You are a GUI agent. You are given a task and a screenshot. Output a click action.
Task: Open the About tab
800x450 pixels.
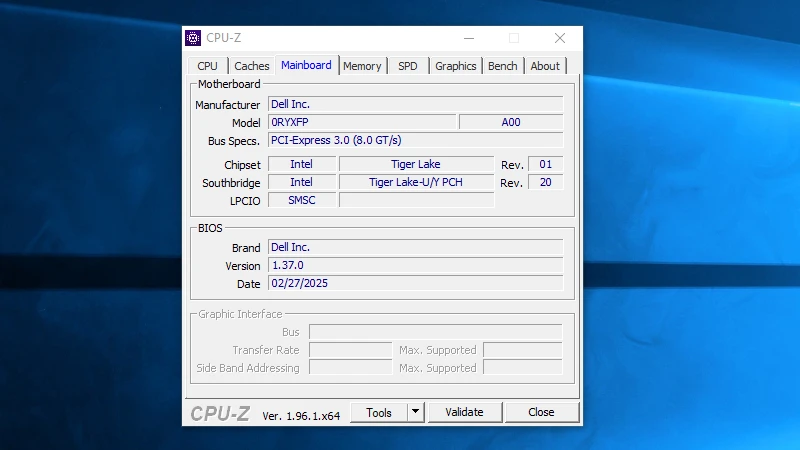point(545,66)
